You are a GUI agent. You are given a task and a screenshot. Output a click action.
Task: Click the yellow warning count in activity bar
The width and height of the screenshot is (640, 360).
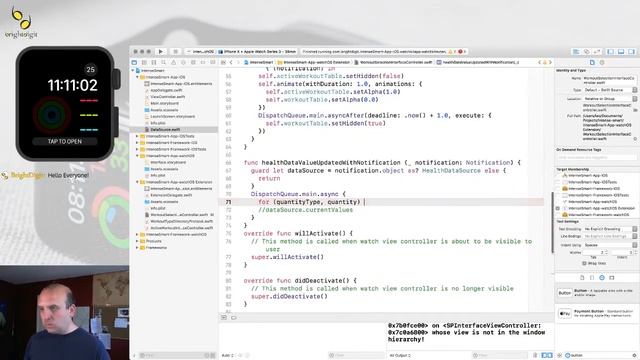click(x=452, y=52)
